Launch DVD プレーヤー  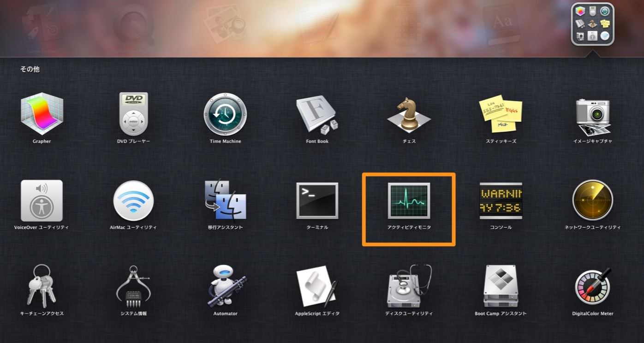point(133,114)
